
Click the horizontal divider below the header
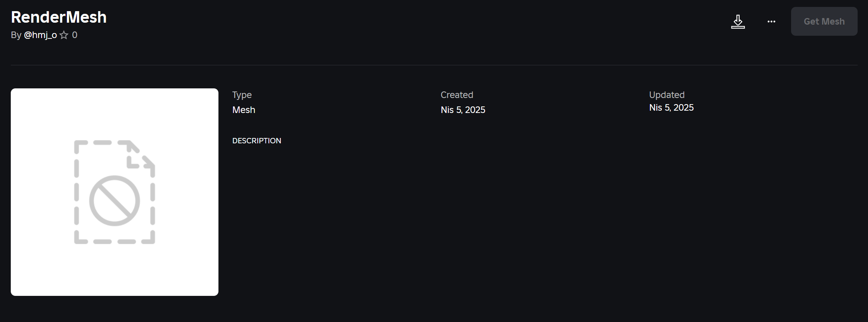(x=434, y=65)
